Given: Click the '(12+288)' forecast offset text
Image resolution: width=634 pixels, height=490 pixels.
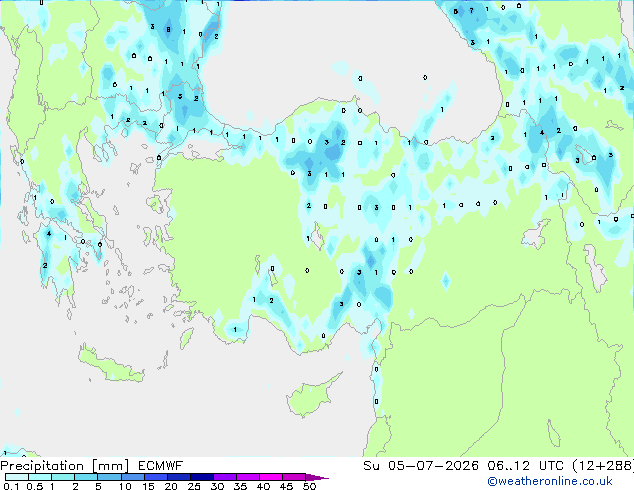Looking at the screenshot, I should coord(603,466).
